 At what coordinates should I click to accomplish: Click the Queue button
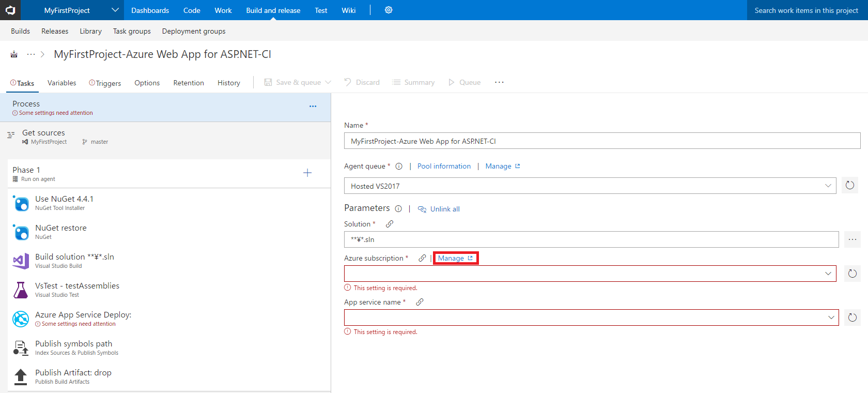464,82
